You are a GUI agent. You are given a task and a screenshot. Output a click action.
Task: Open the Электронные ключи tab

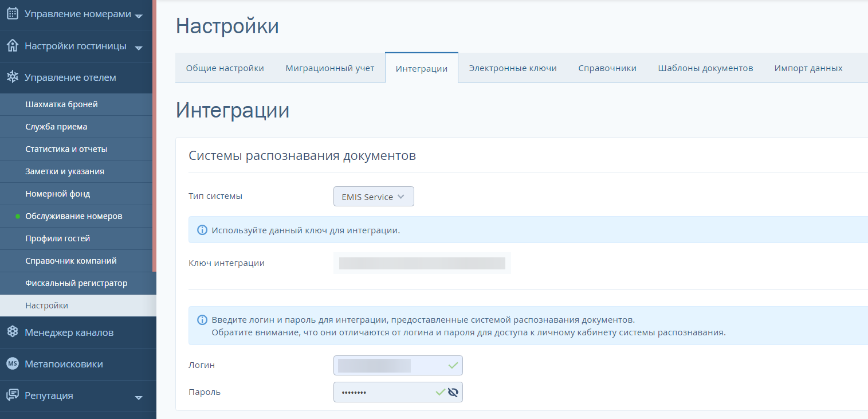513,68
